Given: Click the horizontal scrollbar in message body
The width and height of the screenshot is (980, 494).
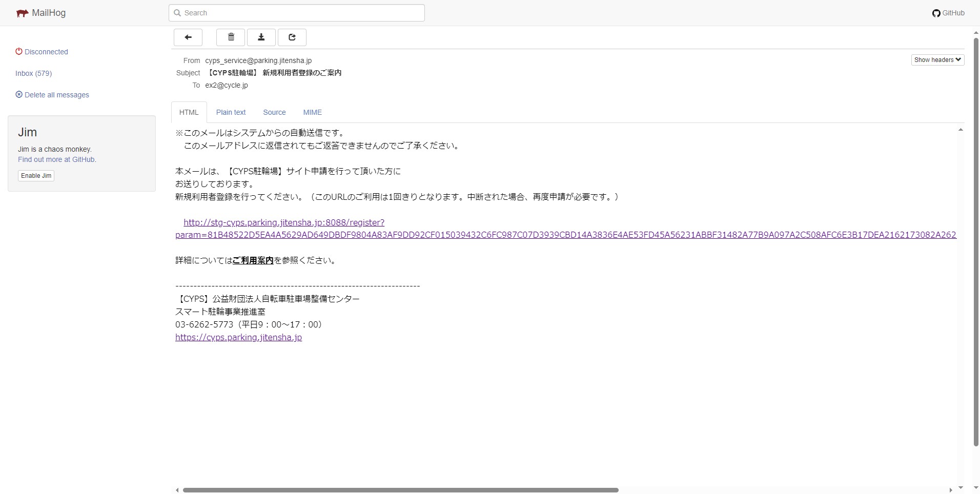Looking at the screenshot, I should (400, 490).
